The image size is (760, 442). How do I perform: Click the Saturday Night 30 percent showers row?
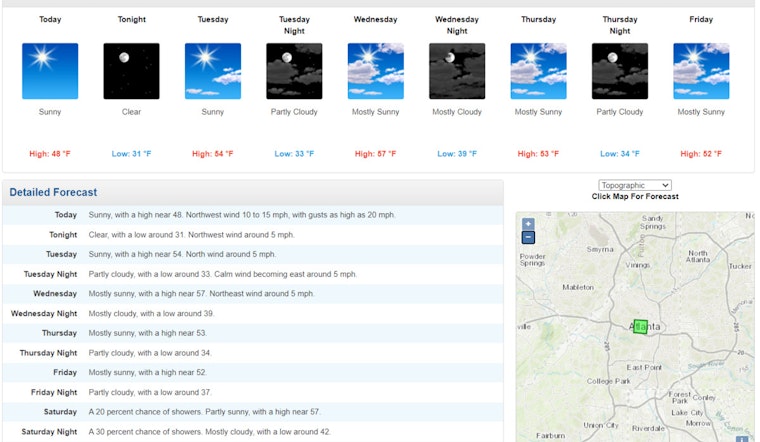coord(253,431)
